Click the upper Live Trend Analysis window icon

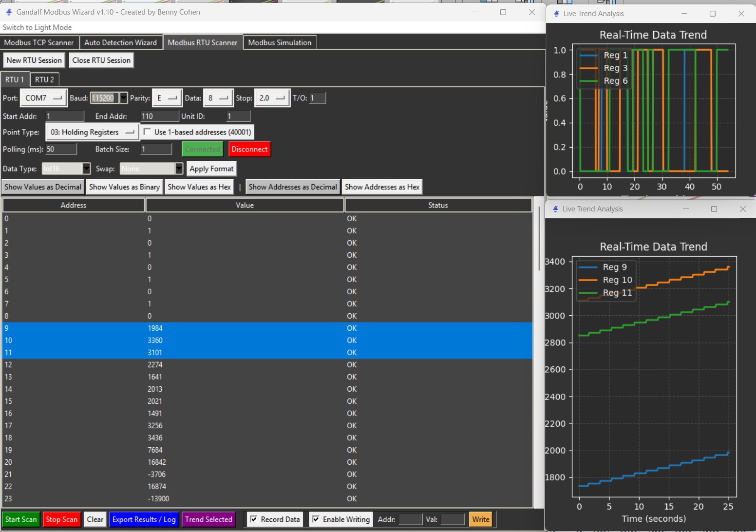click(556, 14)
